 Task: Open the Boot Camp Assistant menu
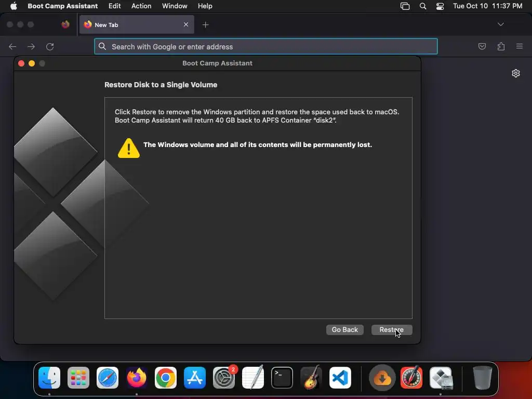(63, 6)
